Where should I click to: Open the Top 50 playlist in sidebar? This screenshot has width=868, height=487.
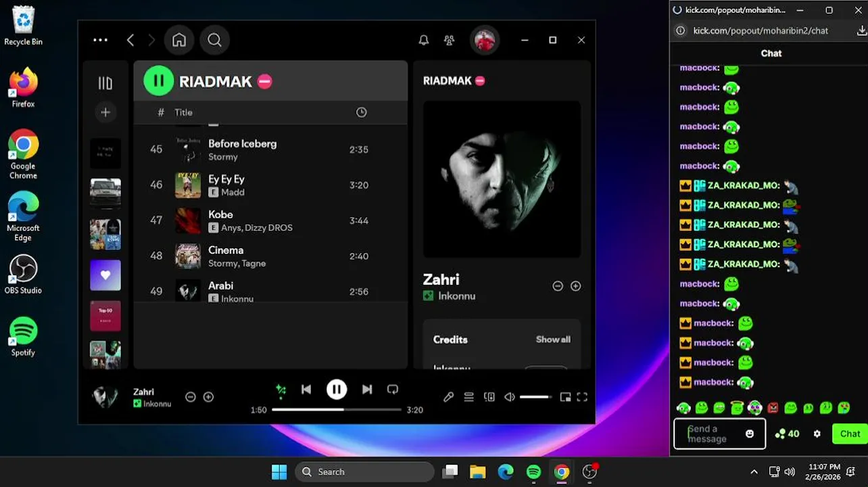105,316
